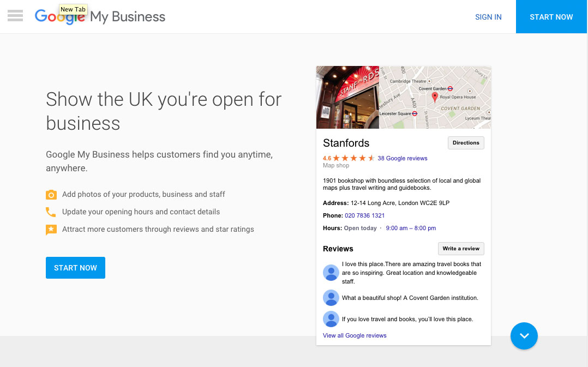Click the first reviewer's avatar
The height and width of the screenshot is (367, 588).
(331, 273)
